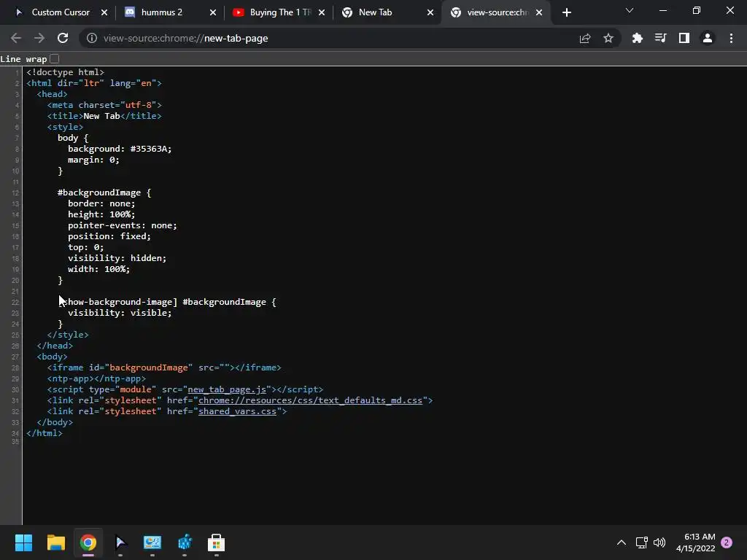The width and height of the screenshot is (747, 560).
Task: Click the visibility: visible; line
Action: pyautogui.click(x=120, y=313)
